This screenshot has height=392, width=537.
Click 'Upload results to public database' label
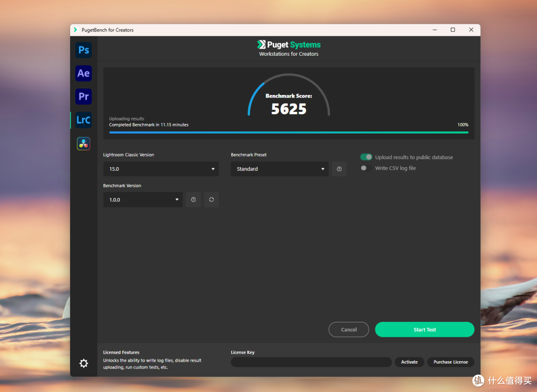(414, 157)
